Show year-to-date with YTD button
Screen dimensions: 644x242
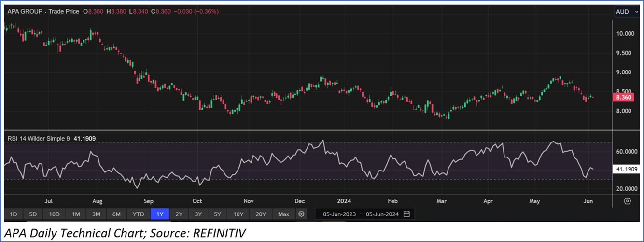139,214
